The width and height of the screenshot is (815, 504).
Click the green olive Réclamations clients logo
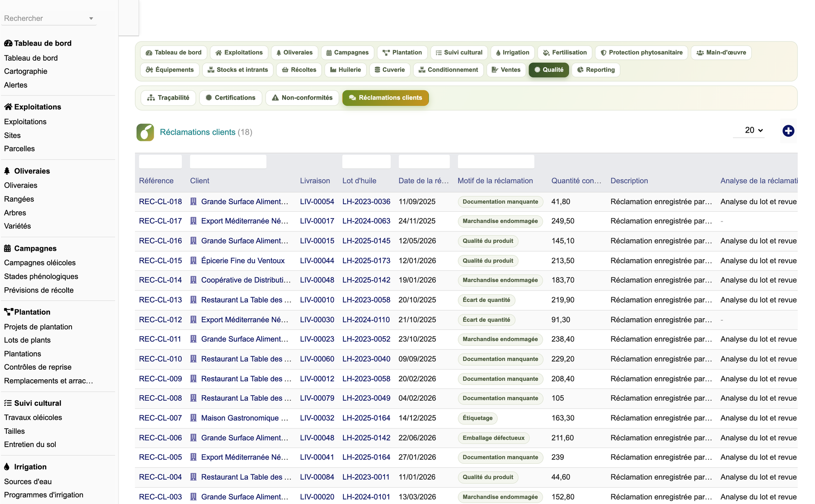[145, 132]
